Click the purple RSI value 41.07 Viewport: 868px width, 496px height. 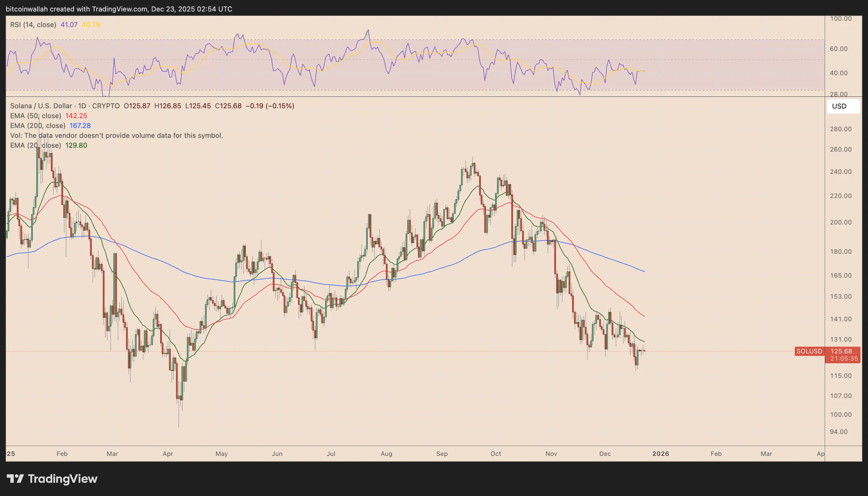pyautogui.click(x=69, y=25)
